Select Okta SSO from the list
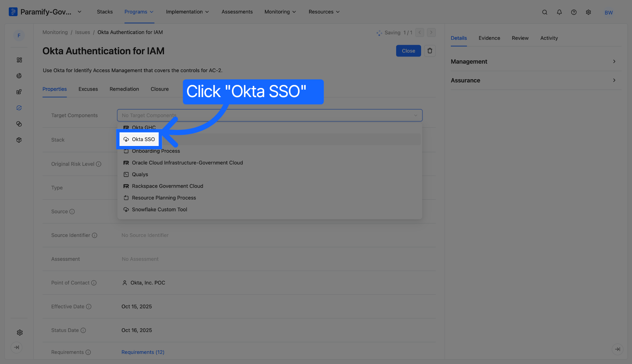This screenshot has height=364, width=632. click(270, 139)
